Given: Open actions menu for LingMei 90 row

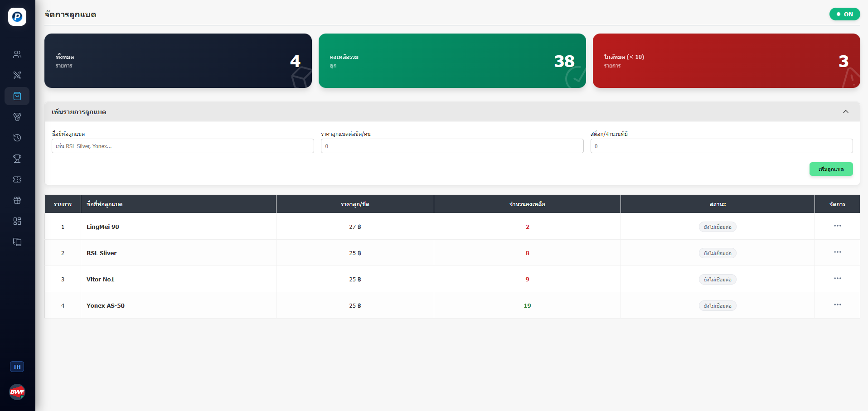Looking at the screenshot, I should (837, 226).
